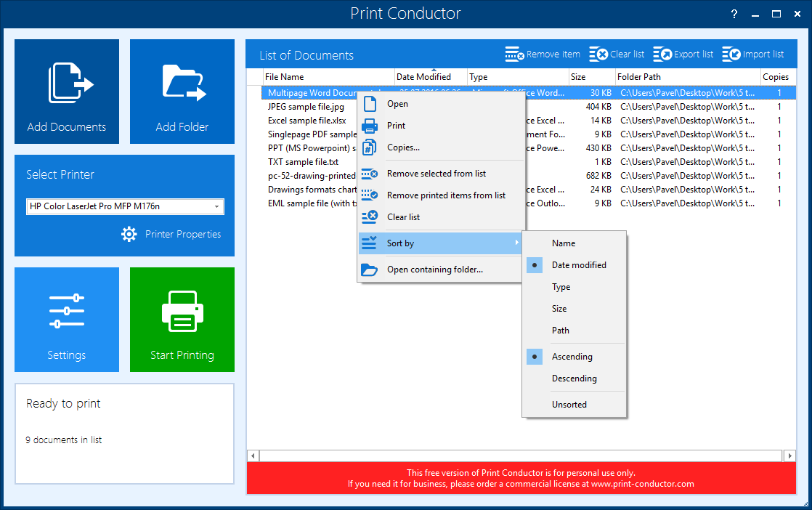Click the Clear list toolbar icon
The height and width of the screenshot is (510, 812).
tap(598, 54)
